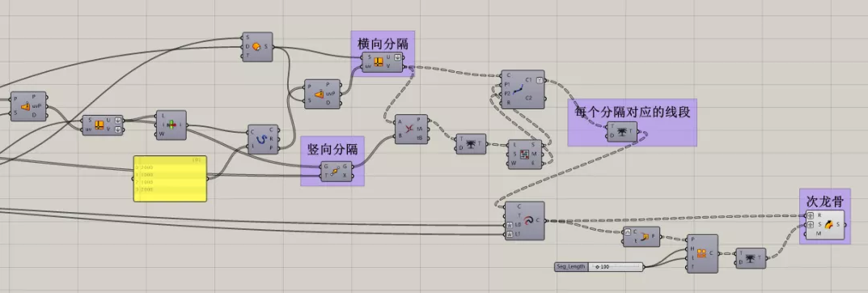The width and height of the screenshot is (868, 293).
Task: Click the H input of the orange grid component
Action: 692,248
